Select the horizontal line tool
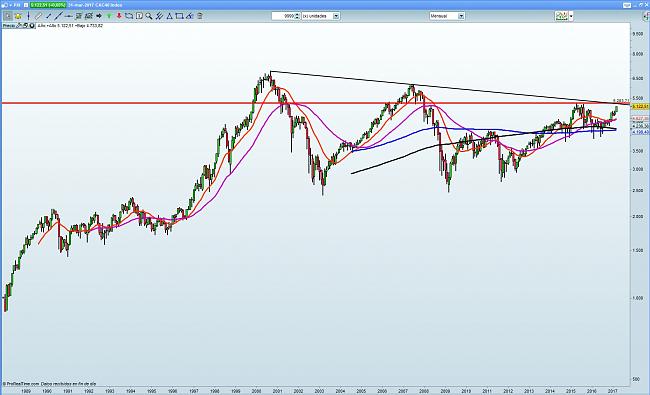The height and width of the screenshot is (395, 650). pos(69,16)
